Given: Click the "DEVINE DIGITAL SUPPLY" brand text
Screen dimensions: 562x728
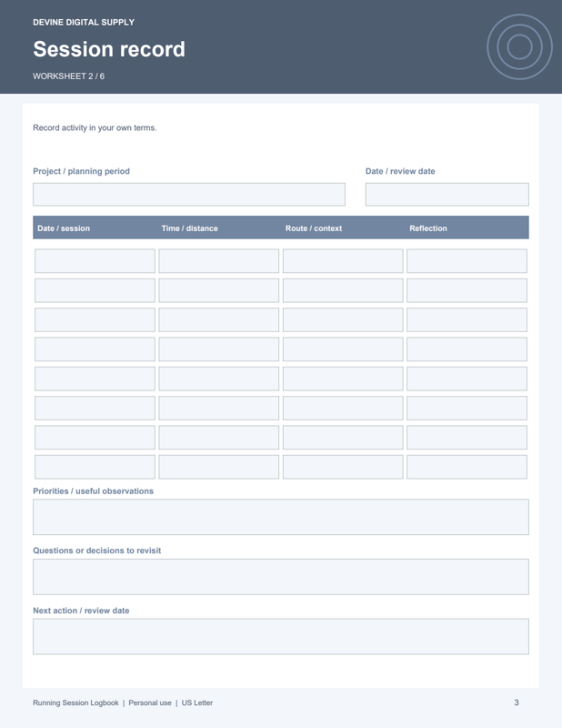Looking at the screenshot, I should [84, 22].
